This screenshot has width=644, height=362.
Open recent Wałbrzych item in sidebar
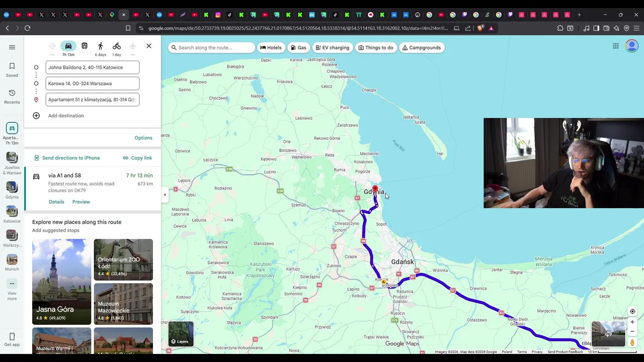point(12,239)
